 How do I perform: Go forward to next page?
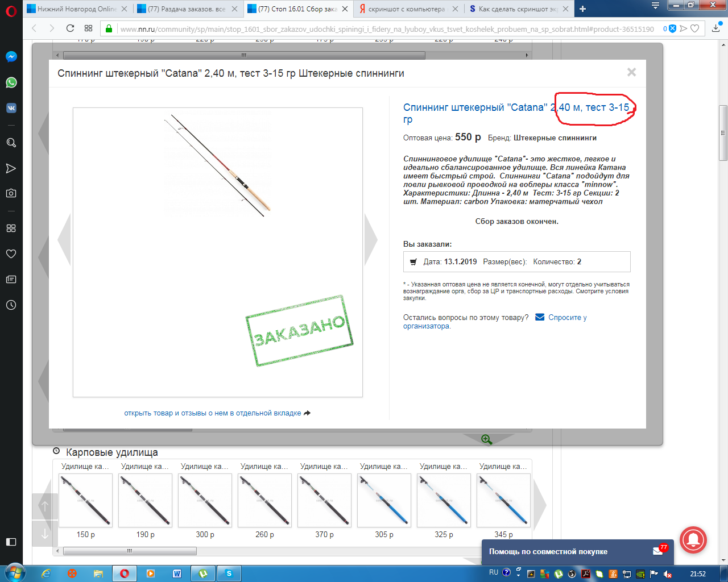52,28
